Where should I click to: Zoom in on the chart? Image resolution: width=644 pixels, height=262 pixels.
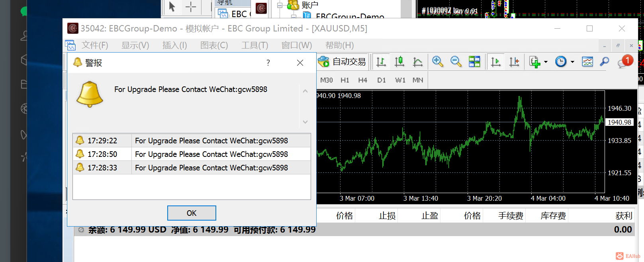(x=438, y=62)
